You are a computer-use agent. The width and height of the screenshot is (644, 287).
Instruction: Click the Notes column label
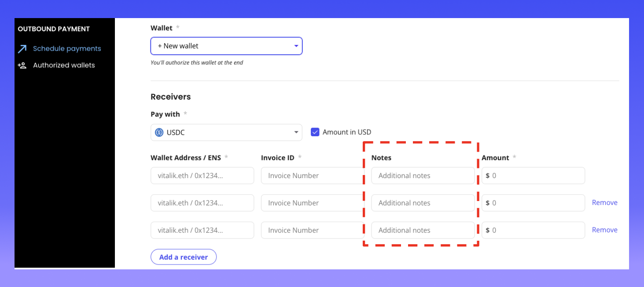[x=381, y=158]
